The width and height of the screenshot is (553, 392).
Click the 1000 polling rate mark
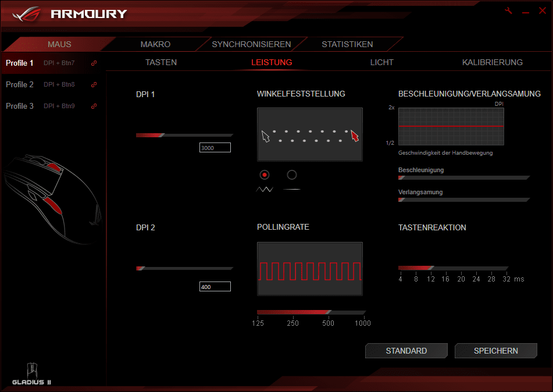point(362,323)
